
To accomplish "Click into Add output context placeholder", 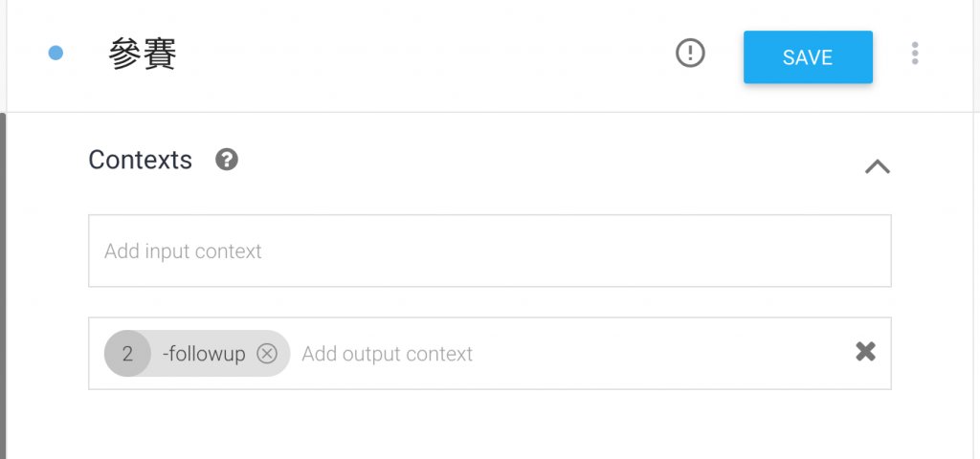I will pyautogui.click(x=388, y=354).
